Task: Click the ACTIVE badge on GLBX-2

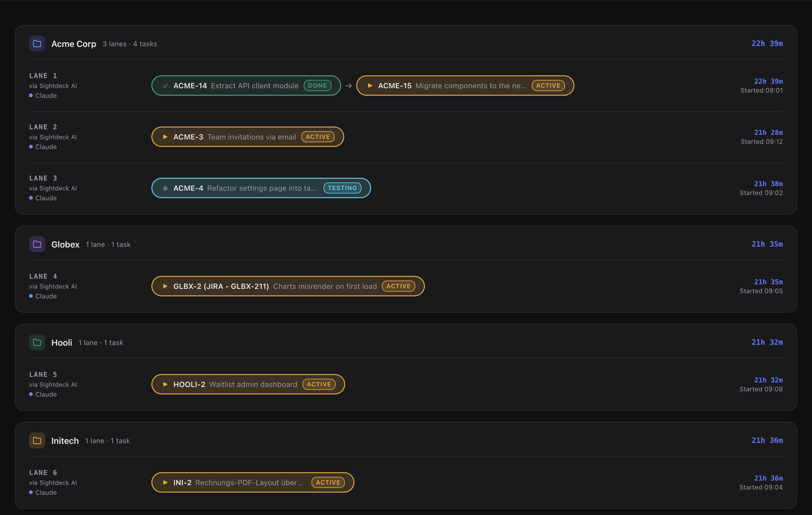Action: coord(398,286)
